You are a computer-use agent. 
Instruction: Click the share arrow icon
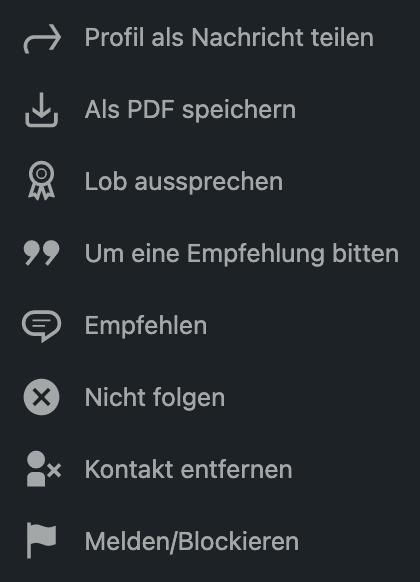(x=42, y=39)
